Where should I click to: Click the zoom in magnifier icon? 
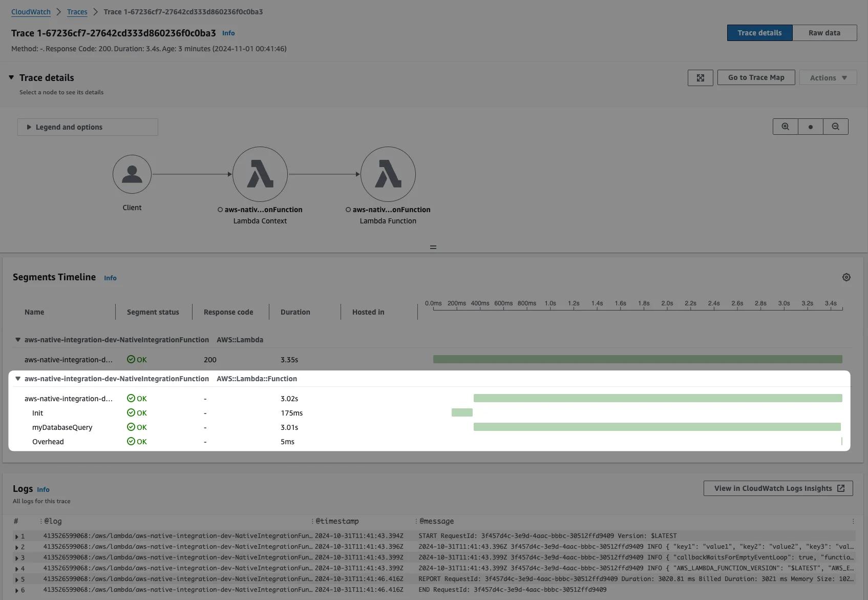[x=785, y=127]
